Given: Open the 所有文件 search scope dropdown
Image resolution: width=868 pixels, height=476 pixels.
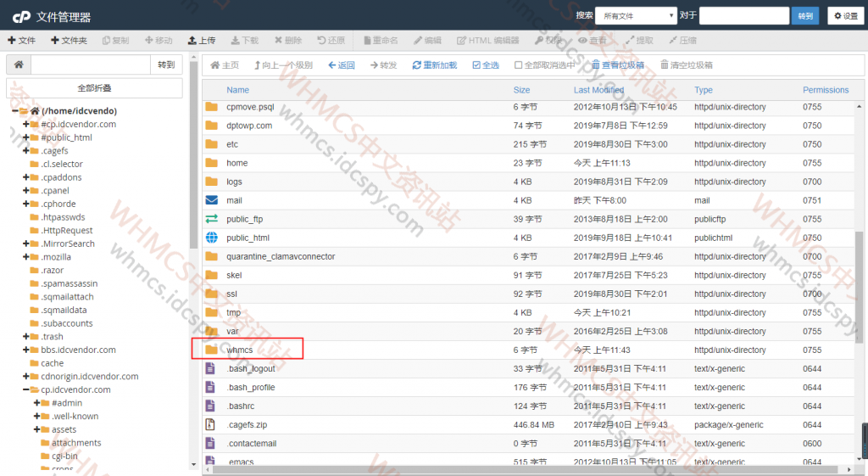Looking at the screenshot, I should [x=636, y=16].
